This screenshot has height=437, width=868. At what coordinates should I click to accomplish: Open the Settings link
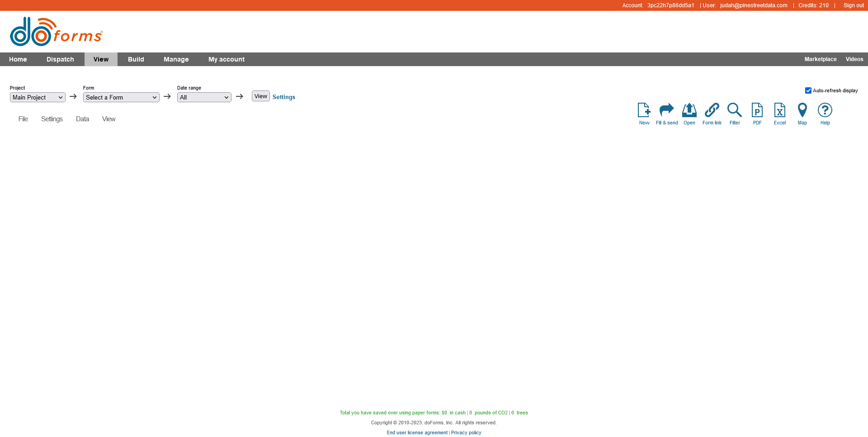[x=283, y=97]
